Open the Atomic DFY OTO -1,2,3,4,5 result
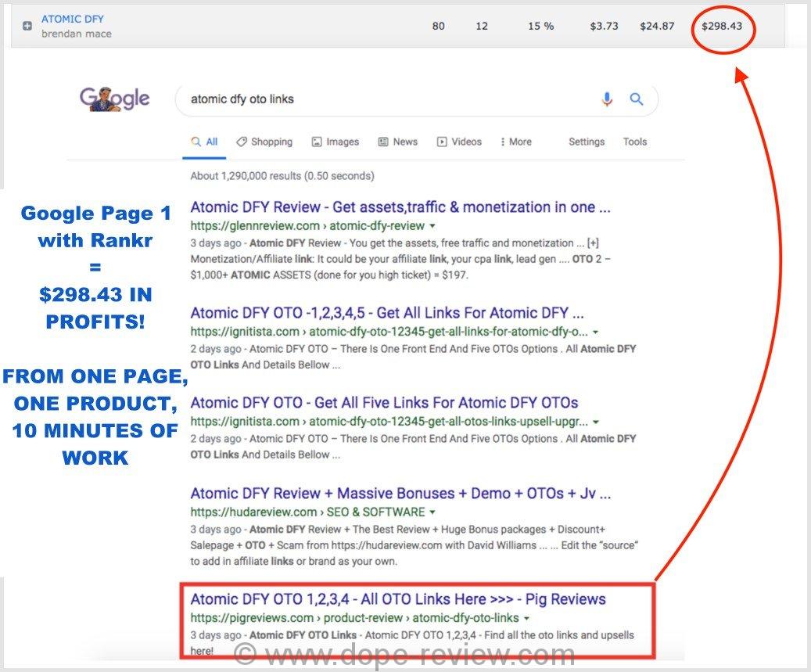811x672 pixels. pyautogui.click(x=386, y=313)
